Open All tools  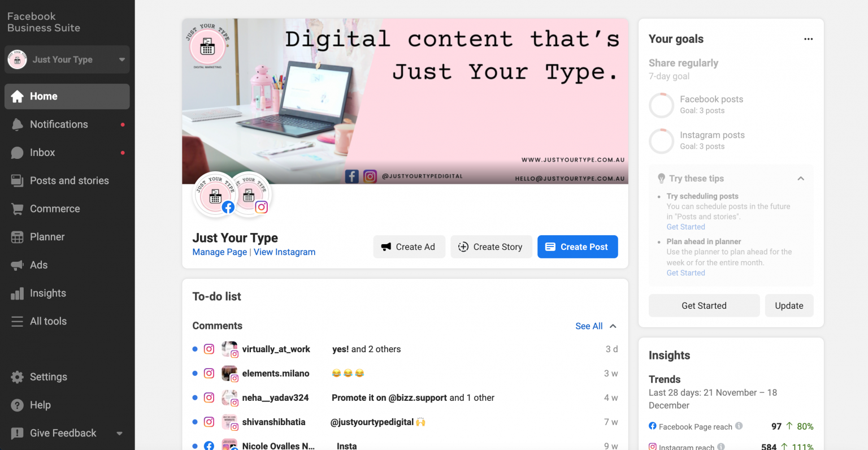coord(47,321)
